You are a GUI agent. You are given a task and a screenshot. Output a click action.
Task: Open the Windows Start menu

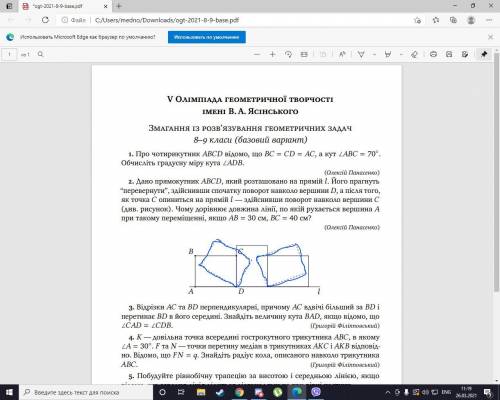pos(9,392)
